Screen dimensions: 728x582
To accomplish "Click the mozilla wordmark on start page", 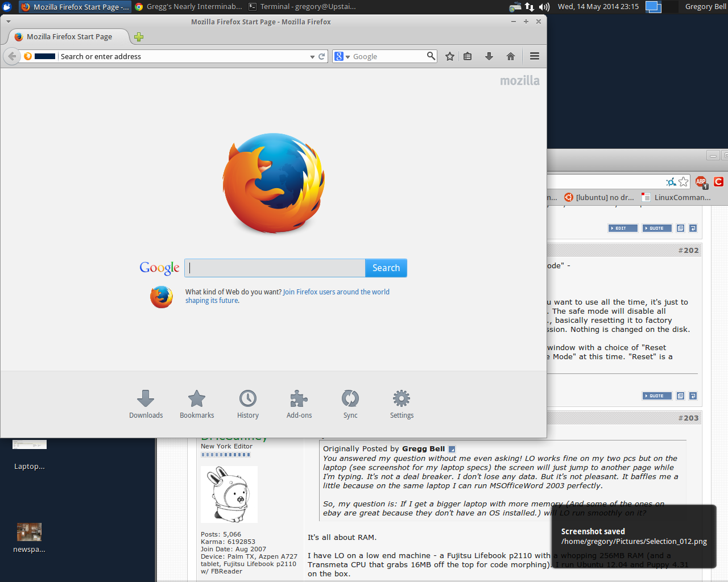I will click(520, 81).
